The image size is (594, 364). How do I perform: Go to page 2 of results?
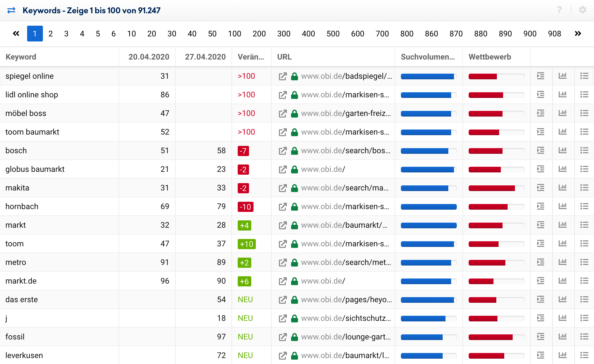click(51, 34)
